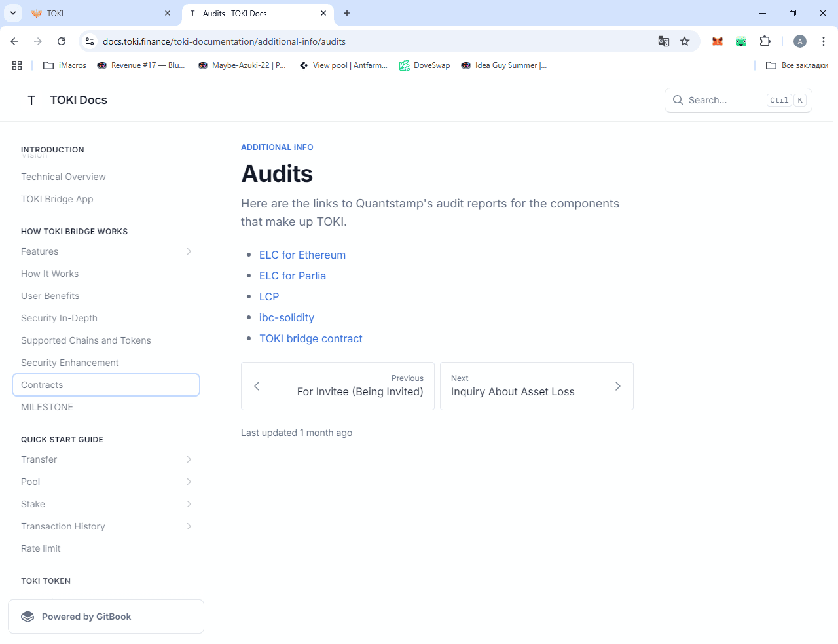
Task: Open How It Works page
Action: click(x=50, y=274)
